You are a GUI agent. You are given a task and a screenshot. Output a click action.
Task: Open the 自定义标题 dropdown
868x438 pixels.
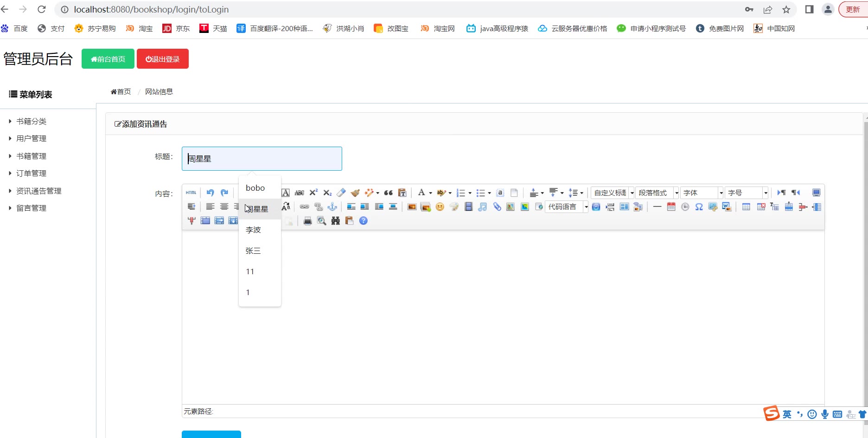point(613,193)
